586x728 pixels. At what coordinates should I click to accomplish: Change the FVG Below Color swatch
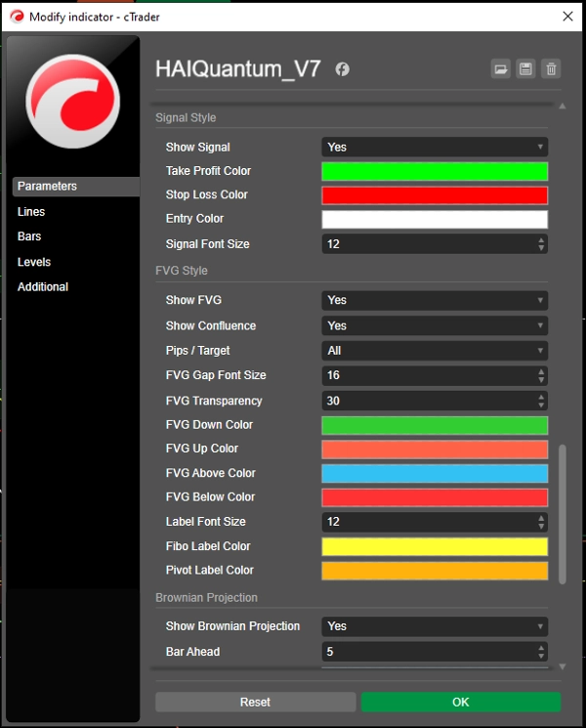coord(435,497)
